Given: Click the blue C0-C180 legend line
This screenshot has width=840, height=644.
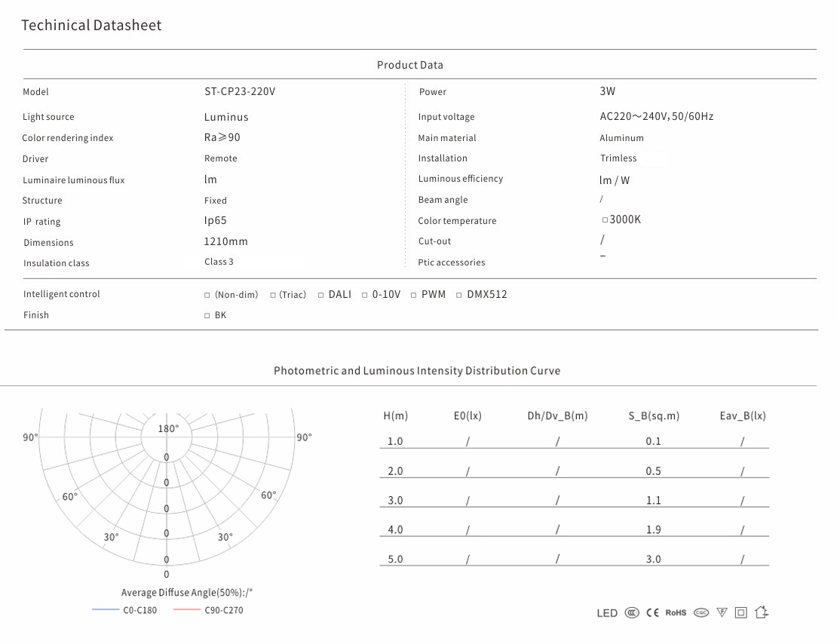Looking at the screenshot, I should (105, 609).
